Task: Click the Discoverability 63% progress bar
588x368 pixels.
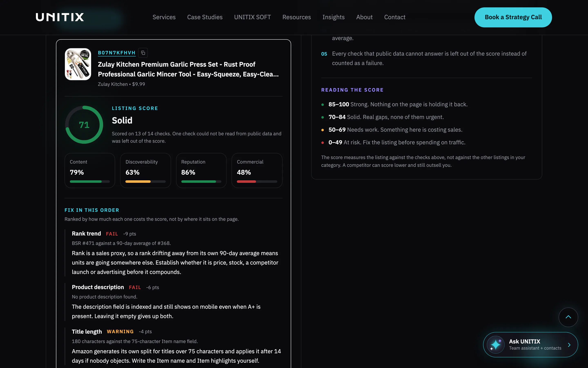Action: (145, 182)
